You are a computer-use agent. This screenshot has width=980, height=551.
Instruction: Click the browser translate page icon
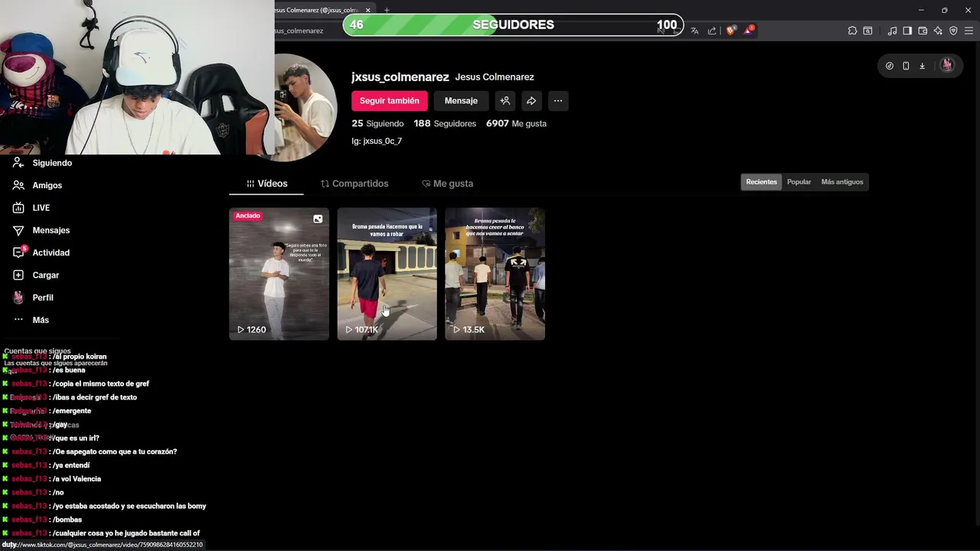694,31
